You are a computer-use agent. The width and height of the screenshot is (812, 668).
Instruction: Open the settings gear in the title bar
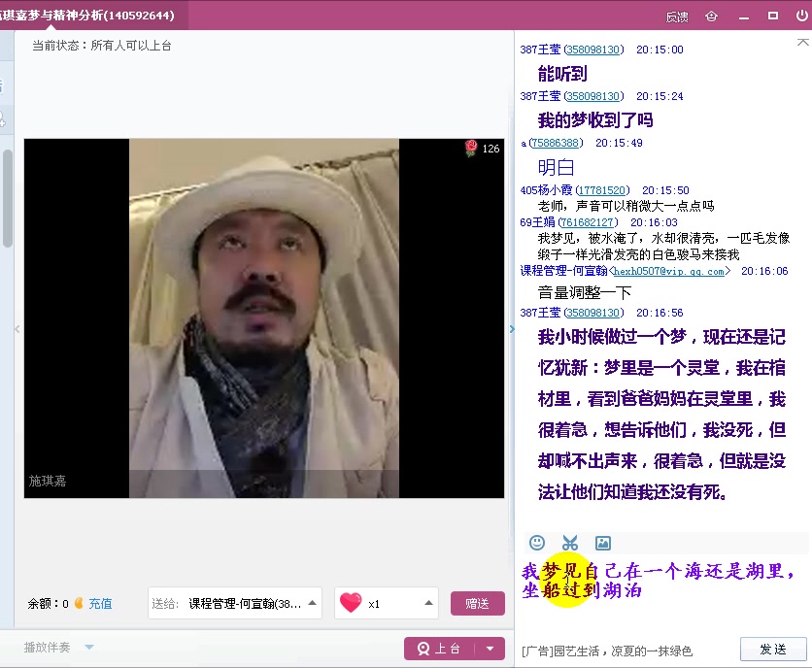[x=710, y=16]
